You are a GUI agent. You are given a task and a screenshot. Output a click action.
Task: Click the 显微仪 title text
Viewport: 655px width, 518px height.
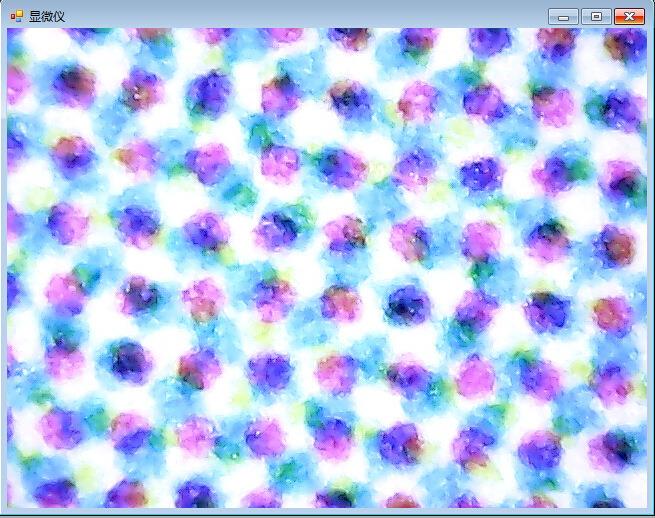(47, 17)
